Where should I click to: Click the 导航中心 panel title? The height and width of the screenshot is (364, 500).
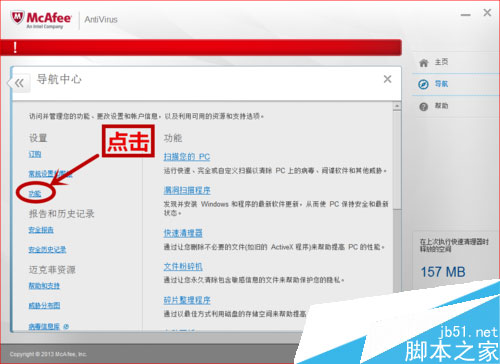tap(59, 79)
